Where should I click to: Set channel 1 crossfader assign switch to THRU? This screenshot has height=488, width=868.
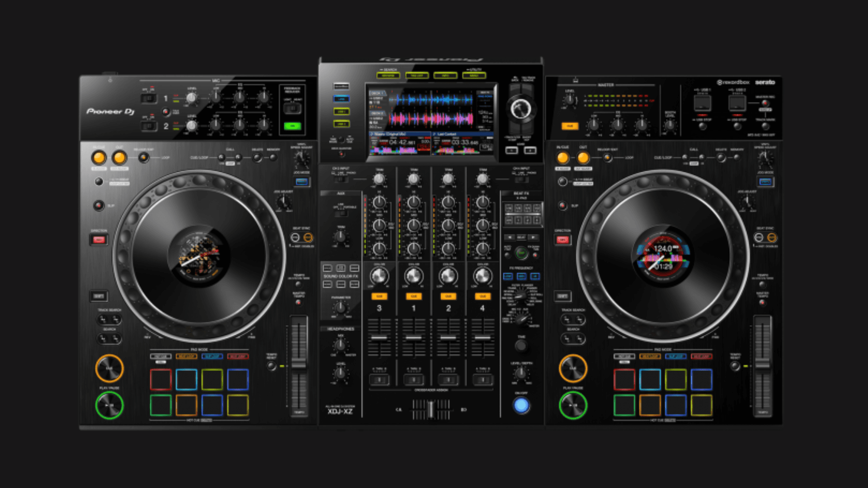(414, 380)
